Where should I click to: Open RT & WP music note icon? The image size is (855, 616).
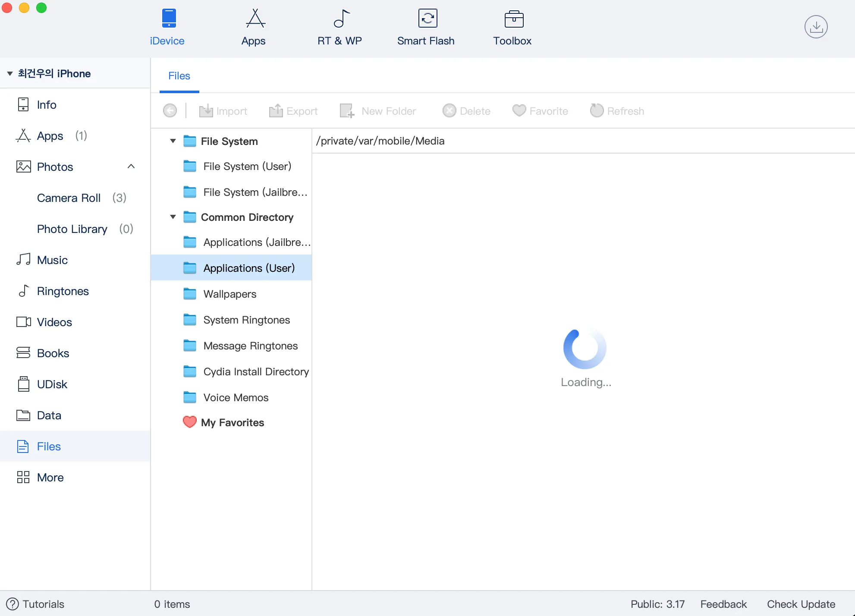coord(341,19)
